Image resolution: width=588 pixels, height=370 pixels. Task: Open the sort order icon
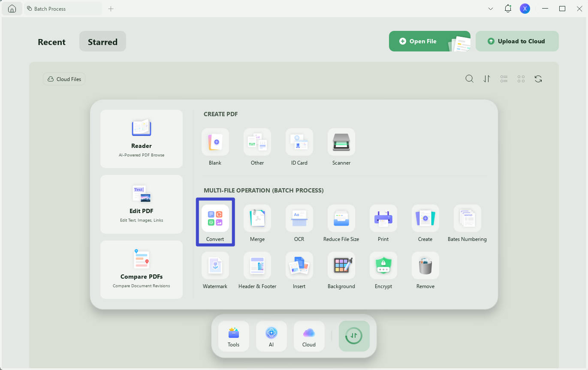(487, 79)
